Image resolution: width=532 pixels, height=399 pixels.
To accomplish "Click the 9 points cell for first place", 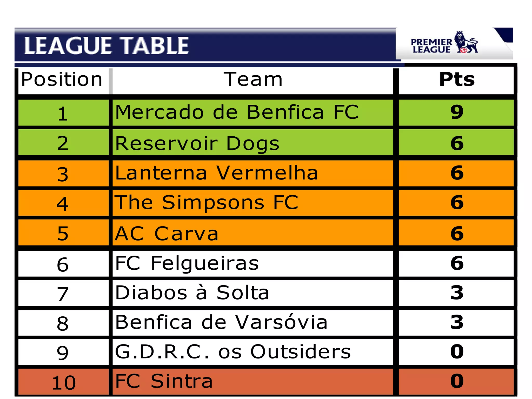I will click(457, 112).
